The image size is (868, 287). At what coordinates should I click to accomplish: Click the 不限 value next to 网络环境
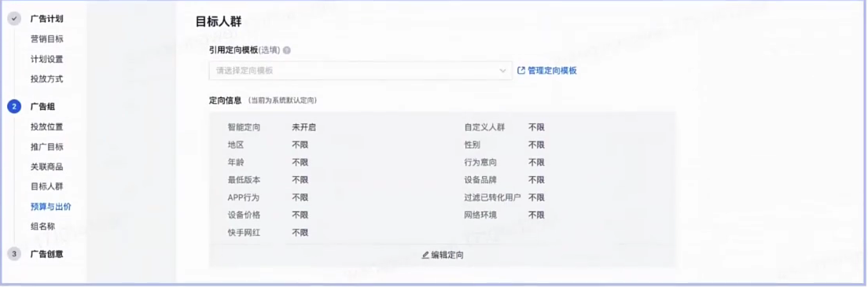[536, 215]
